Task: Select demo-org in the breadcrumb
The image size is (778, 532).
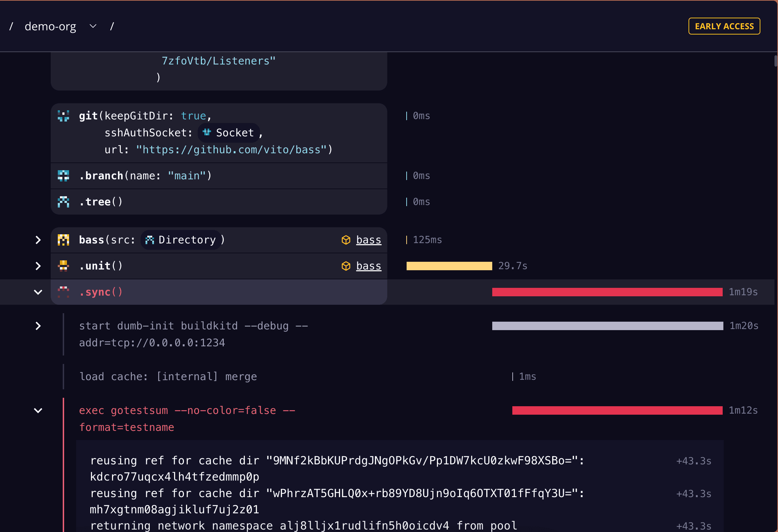Action: (x=50, y=26)
